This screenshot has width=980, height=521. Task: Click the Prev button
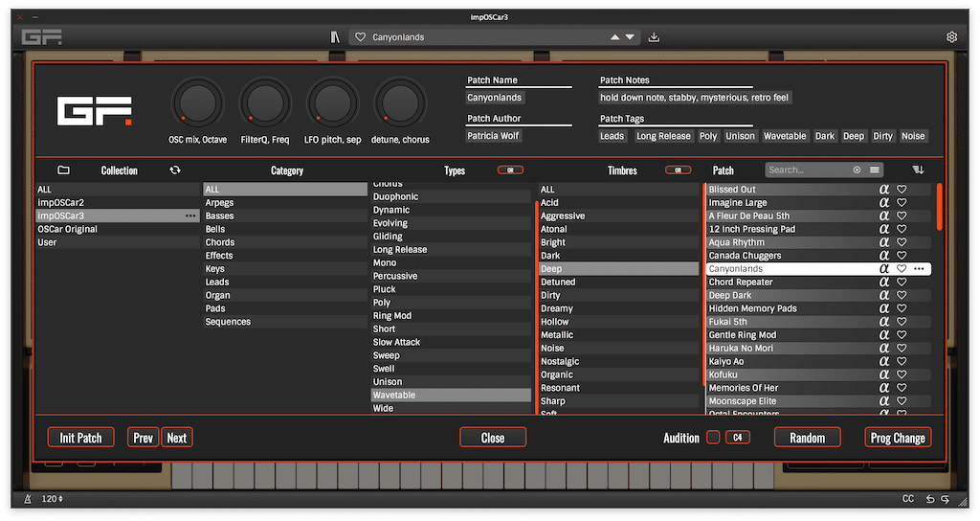(143, 438)
